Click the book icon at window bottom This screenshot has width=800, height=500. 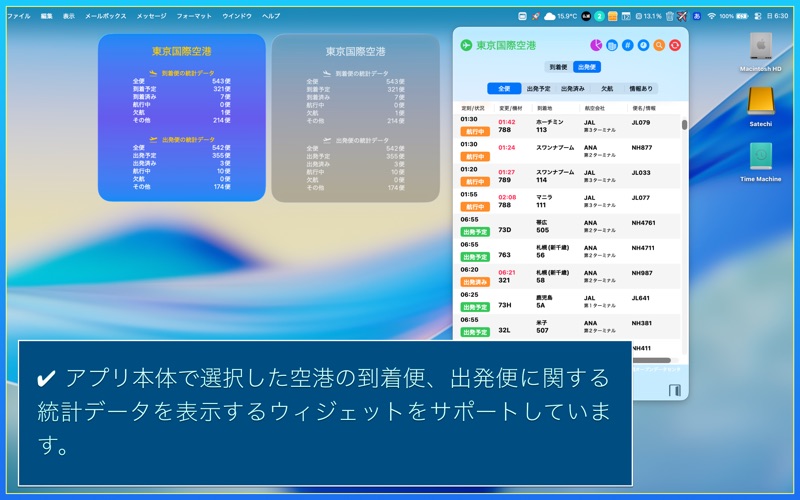[674, 391]
